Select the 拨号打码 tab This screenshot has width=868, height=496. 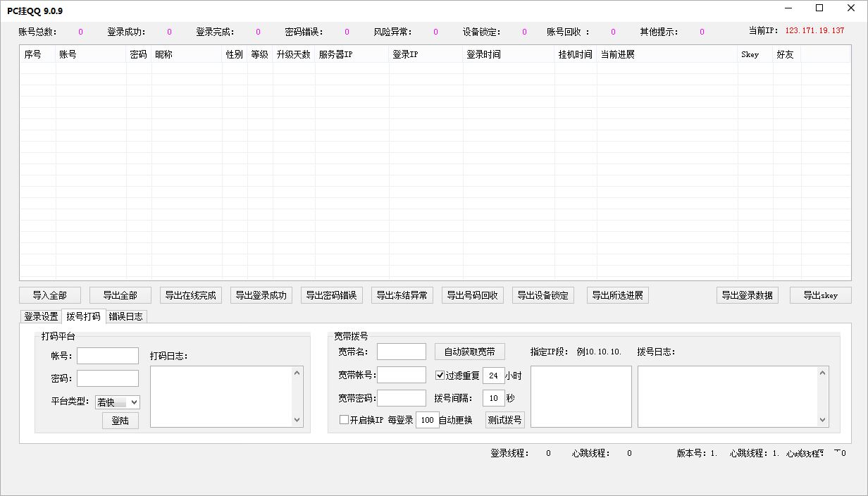(x=84, y=316)
